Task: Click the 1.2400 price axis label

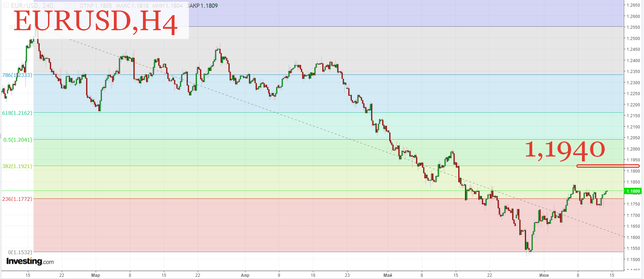Action: tap(633, 60)
